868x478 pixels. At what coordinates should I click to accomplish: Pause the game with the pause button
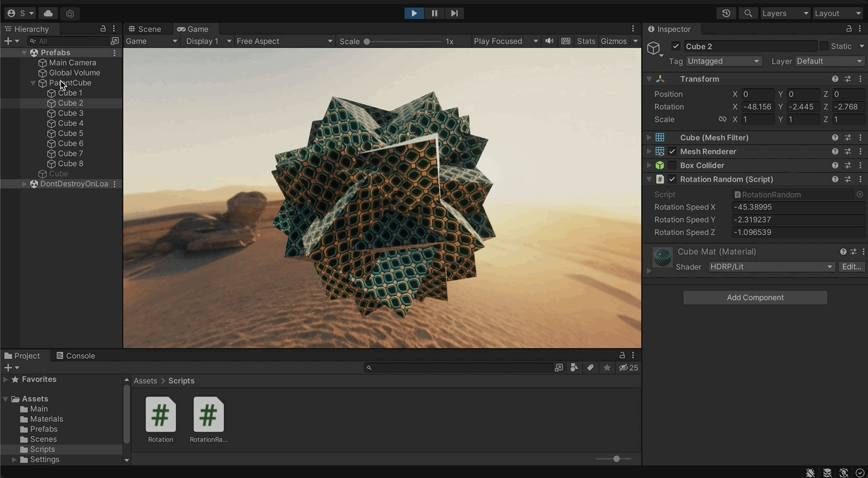click(434, 13)
